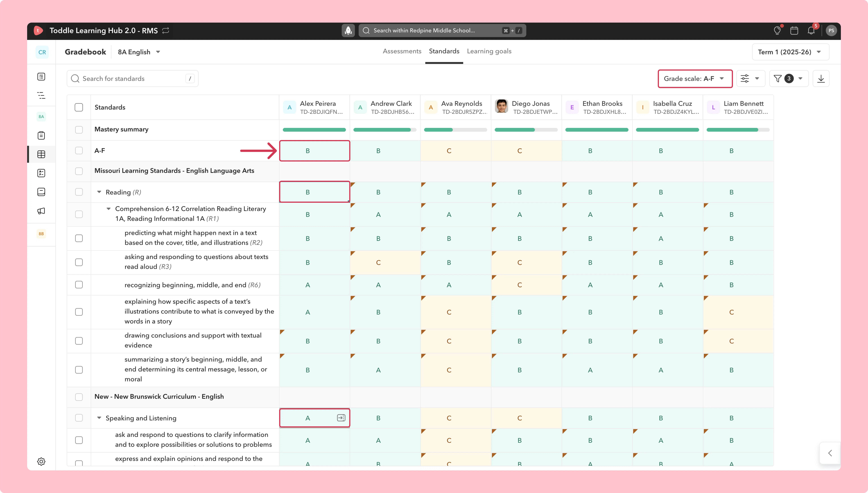Tick the Mastery summary checkbox
The width and height of the screenshot is (868, 493).
[x=79, y=130]
